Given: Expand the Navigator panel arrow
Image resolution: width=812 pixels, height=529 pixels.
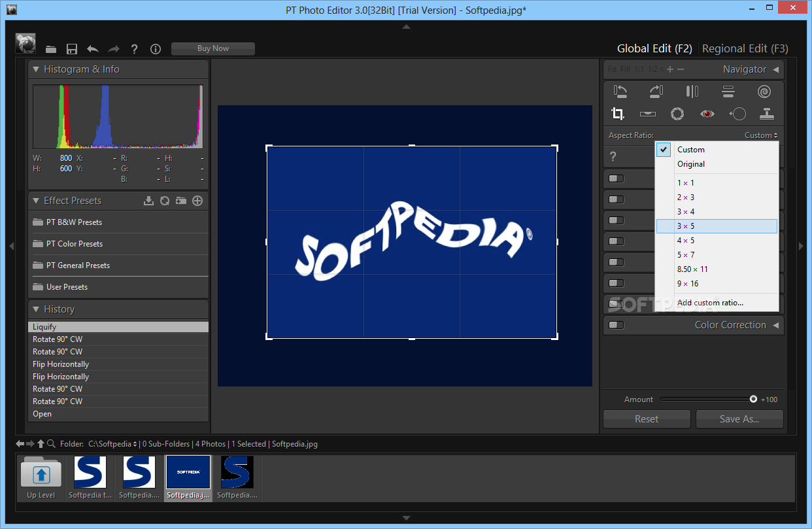Looking at the screenshot, I should click(x=775, y=69).
